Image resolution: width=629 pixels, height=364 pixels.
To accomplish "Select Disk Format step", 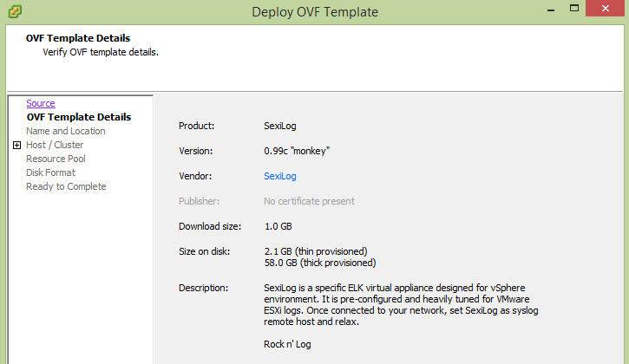I will coord(50,172).
